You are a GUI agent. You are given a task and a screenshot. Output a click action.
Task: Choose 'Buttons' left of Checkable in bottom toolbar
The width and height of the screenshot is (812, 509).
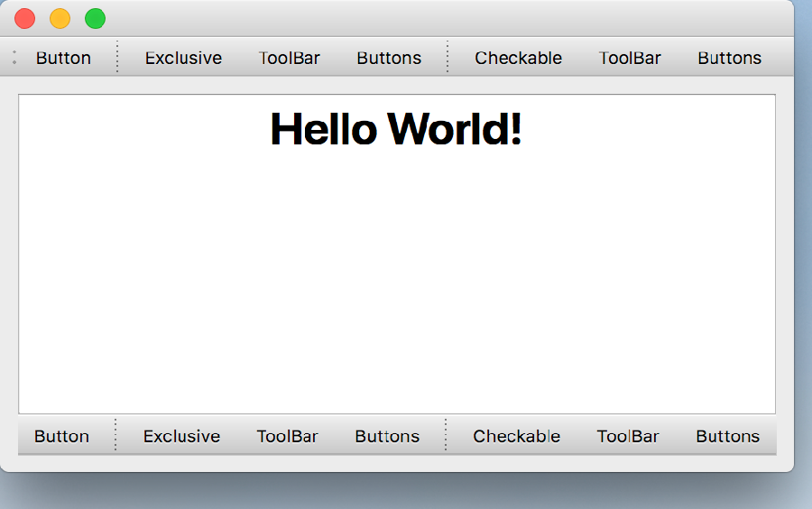387,436
